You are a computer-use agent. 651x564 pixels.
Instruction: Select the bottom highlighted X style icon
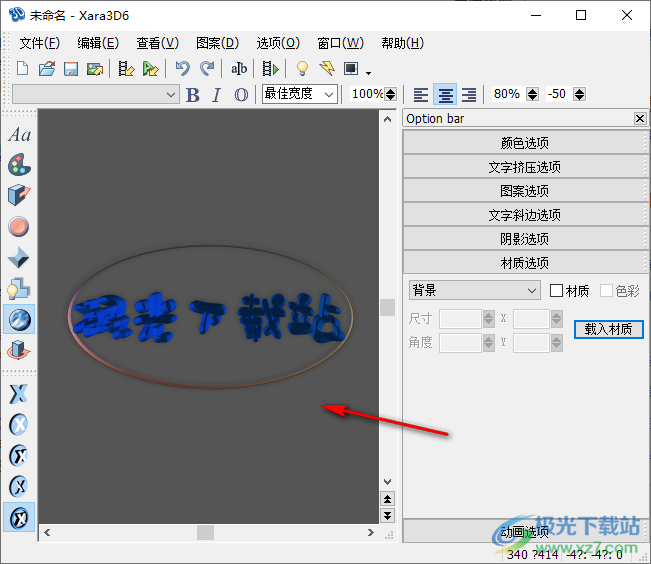click(x=19, y=517)
